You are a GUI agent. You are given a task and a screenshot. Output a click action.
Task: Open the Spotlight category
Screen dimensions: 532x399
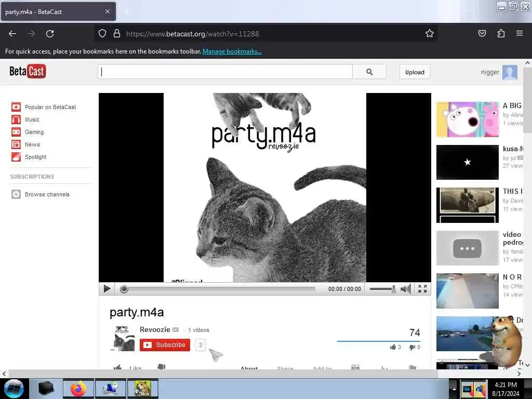coord(36,157)
